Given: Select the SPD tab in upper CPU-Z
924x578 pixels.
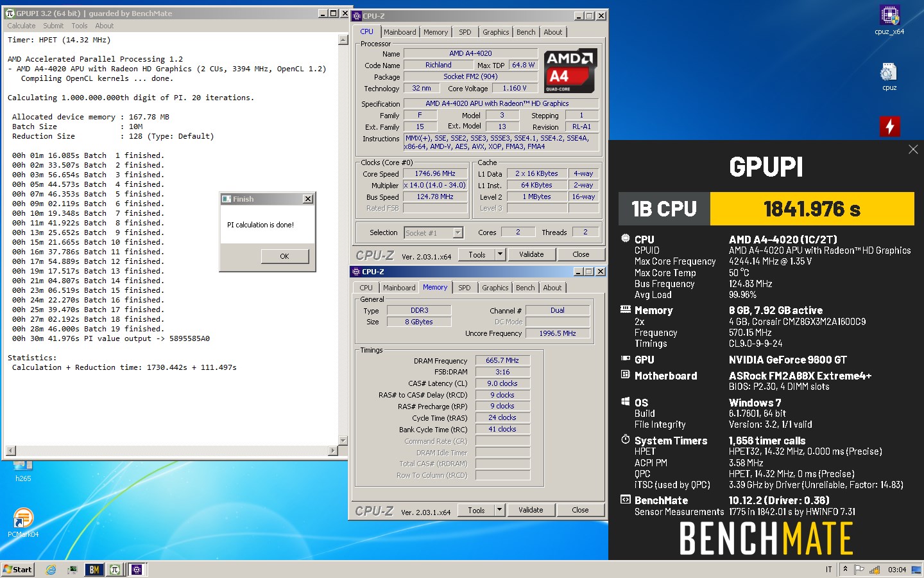Looking at the screenshot, I should tap(465, 32).
